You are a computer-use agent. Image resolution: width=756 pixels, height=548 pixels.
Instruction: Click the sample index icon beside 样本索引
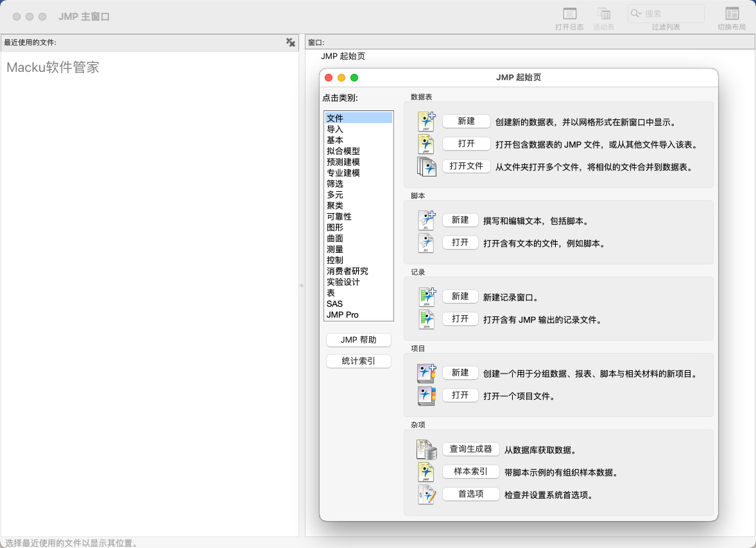point(426,472)
